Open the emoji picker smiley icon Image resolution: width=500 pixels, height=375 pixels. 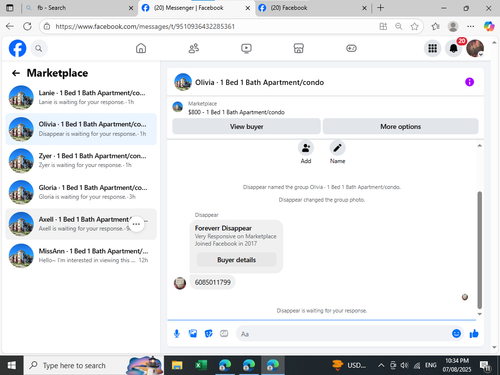point(456,333)
